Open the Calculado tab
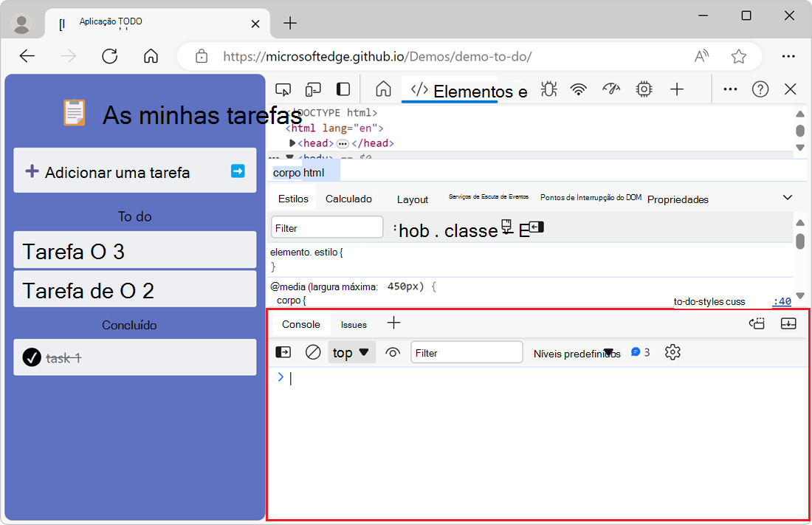 pyautogui.click(x=348, y=199)
